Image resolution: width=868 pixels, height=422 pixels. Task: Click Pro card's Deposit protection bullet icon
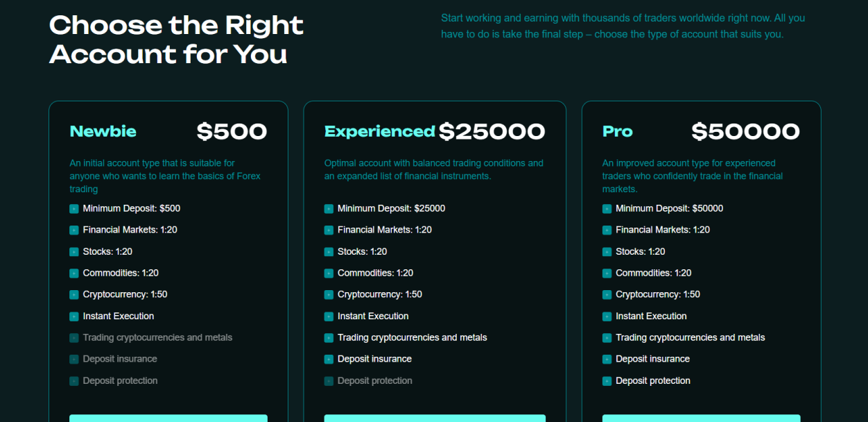[x=607, y=381]
